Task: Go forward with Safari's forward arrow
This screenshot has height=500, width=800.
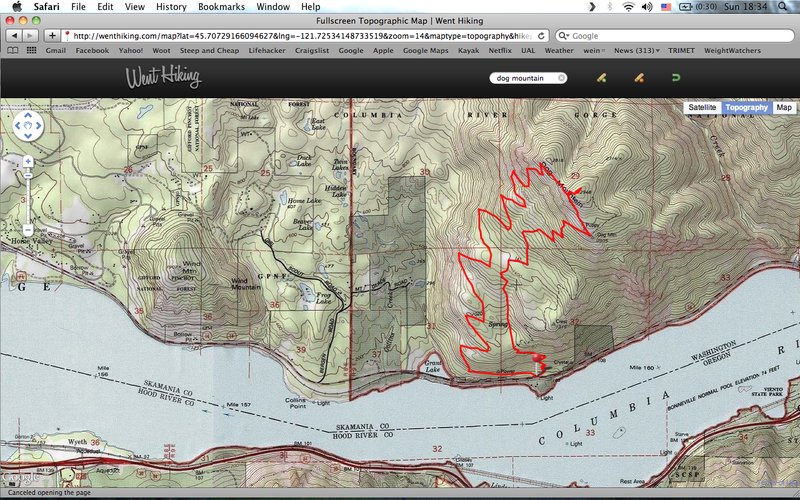Action: [30, 36]
